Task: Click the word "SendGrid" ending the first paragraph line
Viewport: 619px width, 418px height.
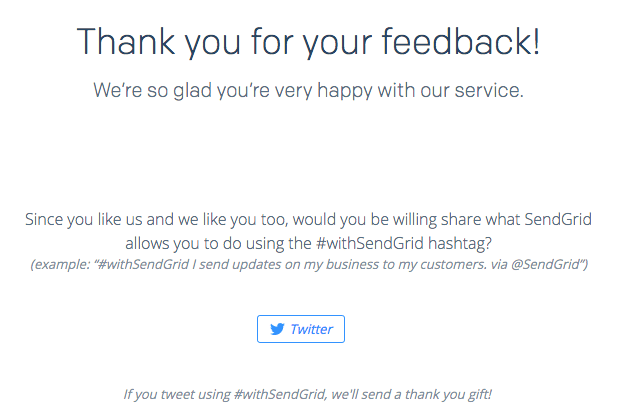Action: [559, 221]
